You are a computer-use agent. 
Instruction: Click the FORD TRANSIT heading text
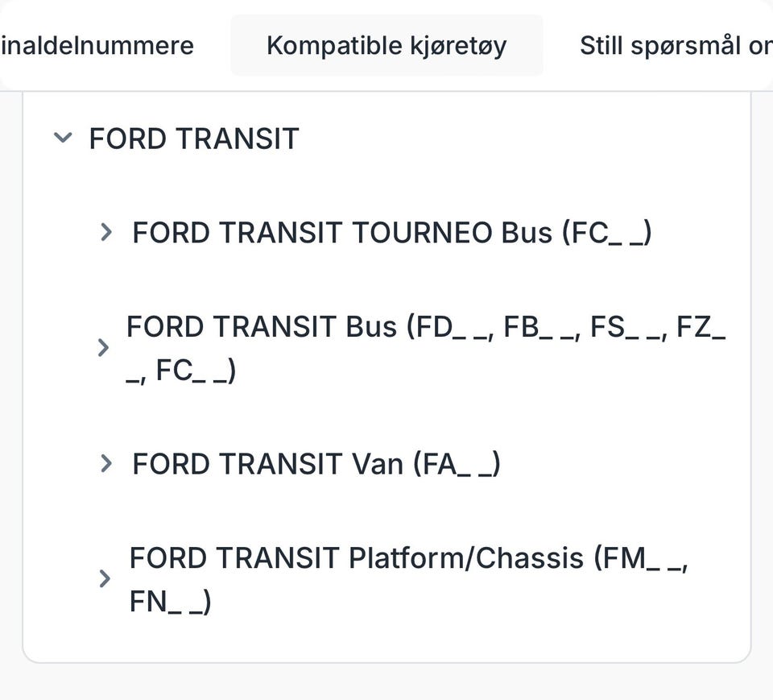194,139
